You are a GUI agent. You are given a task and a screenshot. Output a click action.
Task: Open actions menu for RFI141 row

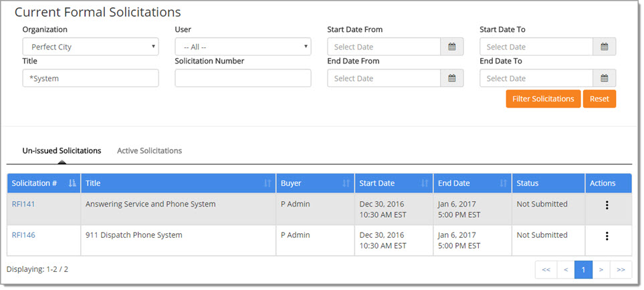tap(607, 205)
